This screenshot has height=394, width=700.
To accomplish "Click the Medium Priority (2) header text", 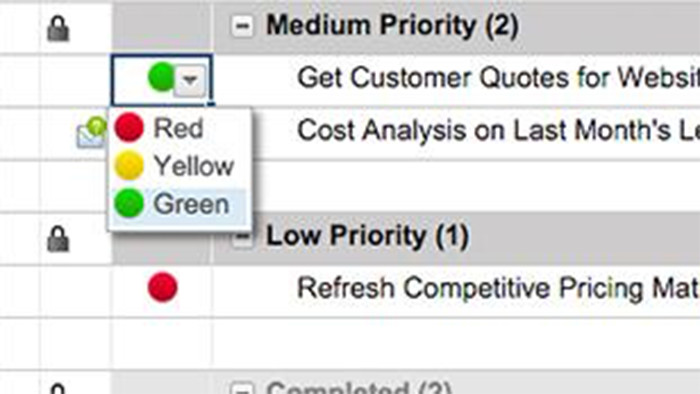I will pos(392,25).
